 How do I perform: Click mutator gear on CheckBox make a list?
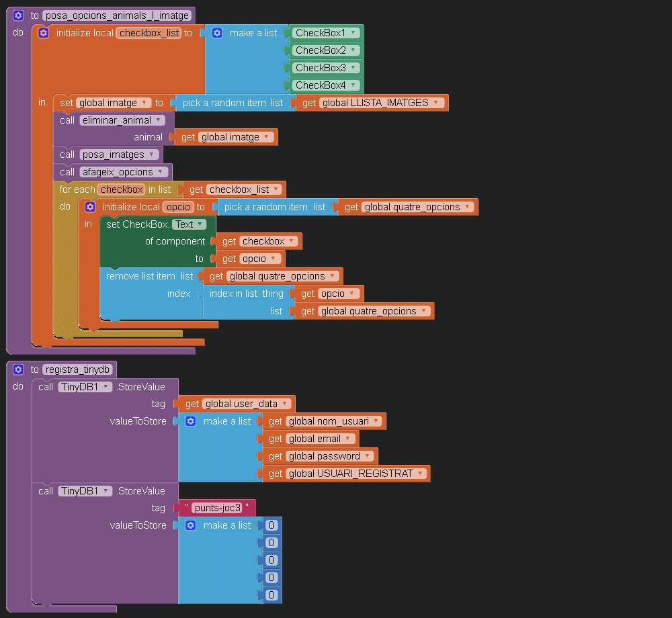click(217, 33)
